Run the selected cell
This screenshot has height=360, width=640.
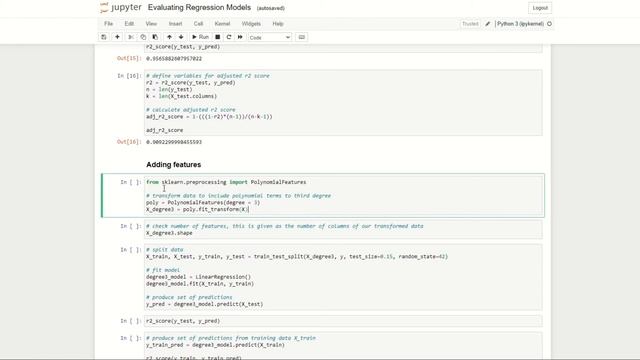pos(200,37)
